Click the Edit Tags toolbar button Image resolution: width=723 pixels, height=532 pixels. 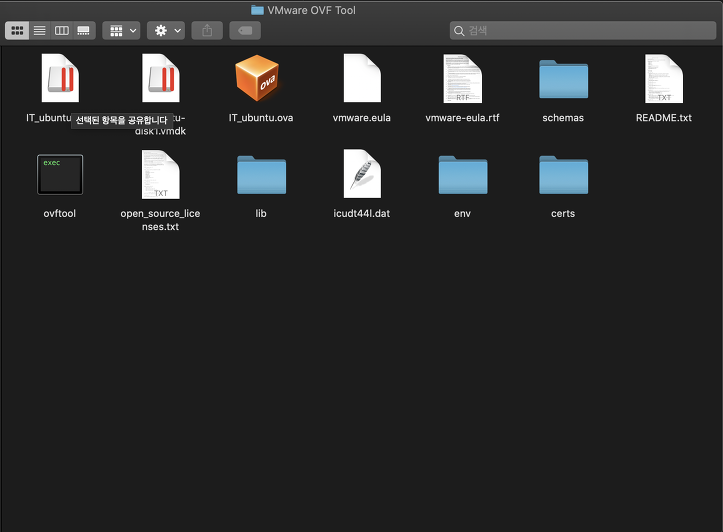(x=245, y=31)
